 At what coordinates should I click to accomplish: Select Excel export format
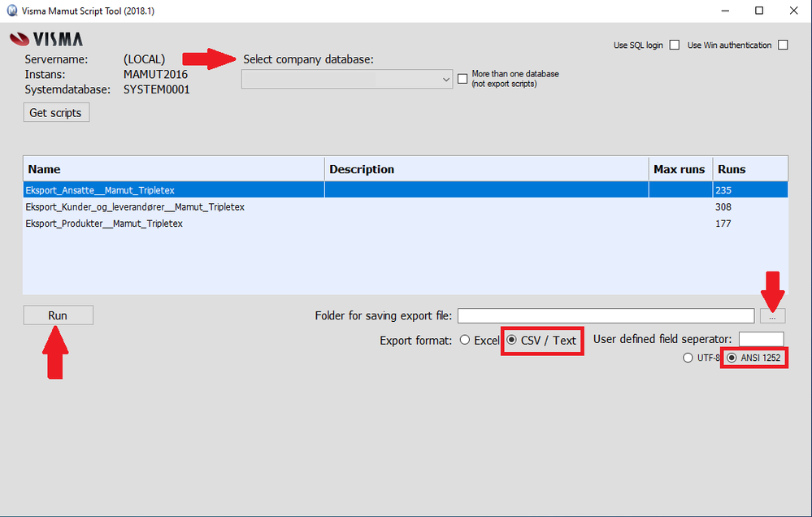click(464, 340)
